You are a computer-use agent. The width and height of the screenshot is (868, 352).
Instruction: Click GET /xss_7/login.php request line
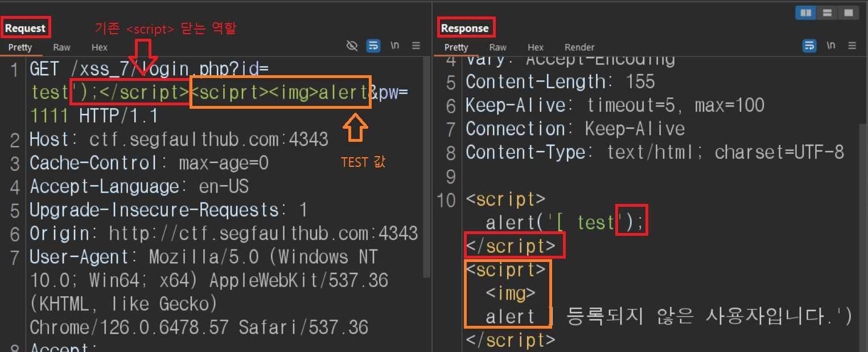point(149,69)
